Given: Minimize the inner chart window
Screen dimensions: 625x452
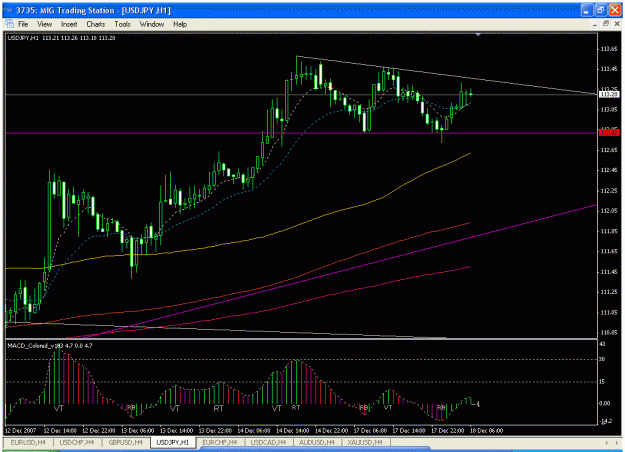Looking at the screenshot, I should [x=595, y=24].
